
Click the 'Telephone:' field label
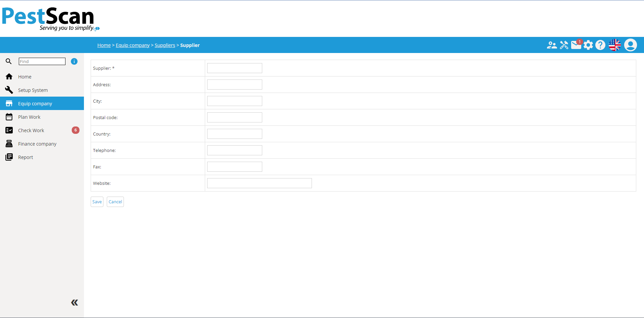click(104, 150)
